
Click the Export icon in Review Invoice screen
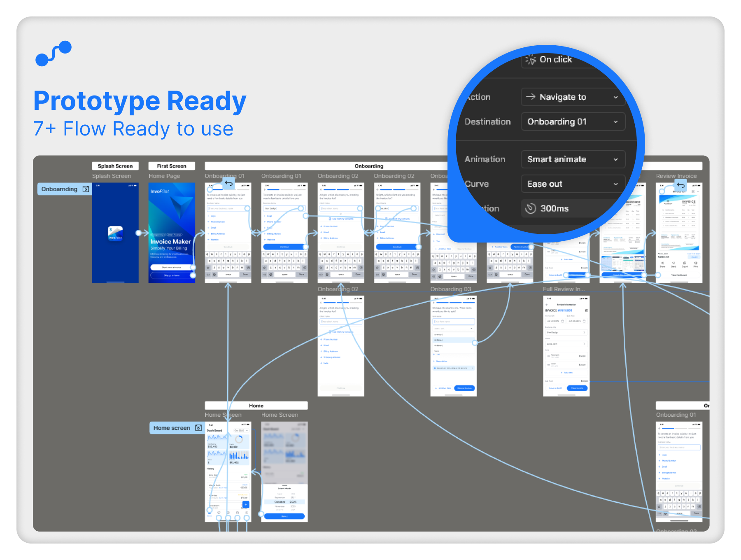(685, 264)
